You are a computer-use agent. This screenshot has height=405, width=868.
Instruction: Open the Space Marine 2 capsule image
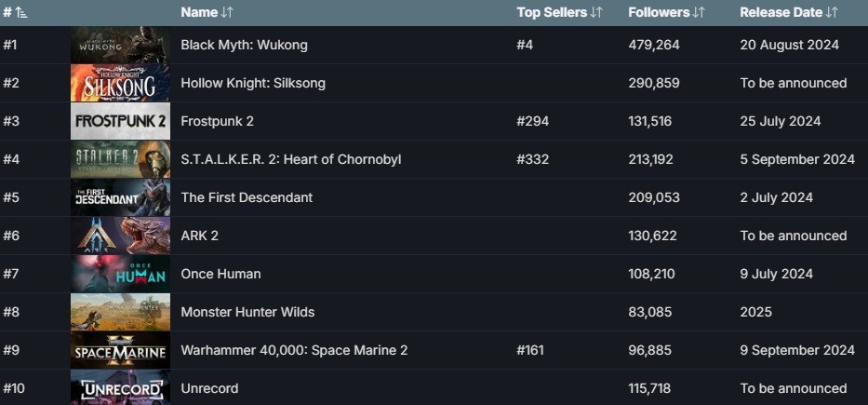pos(120,350)
